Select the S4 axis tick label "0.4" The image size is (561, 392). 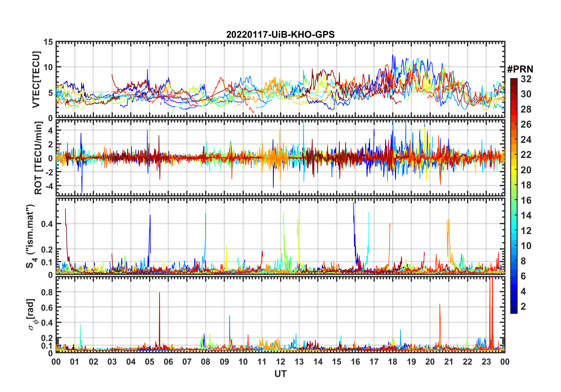click(47, 224)
